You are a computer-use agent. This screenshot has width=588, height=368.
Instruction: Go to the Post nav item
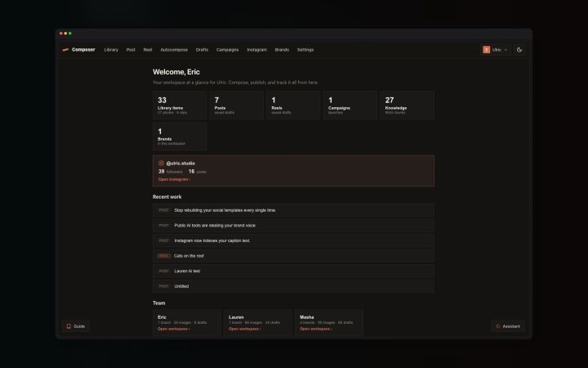131,50
